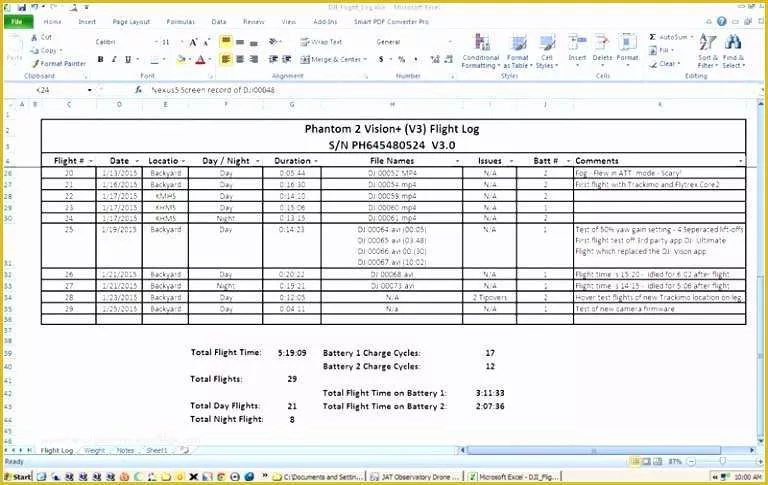Increase font size with Grow Font
This screenshot has height=485, width=768.
click(x=193, y=42)
